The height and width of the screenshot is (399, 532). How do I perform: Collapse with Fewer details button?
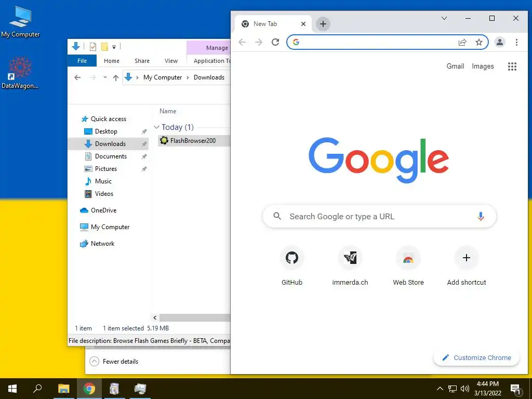114,362
